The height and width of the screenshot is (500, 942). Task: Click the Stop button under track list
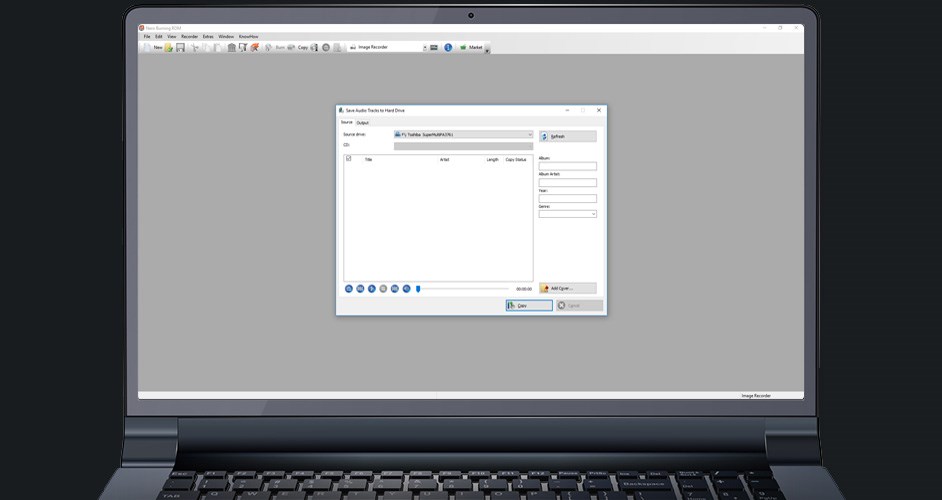(x=383, y=289)
